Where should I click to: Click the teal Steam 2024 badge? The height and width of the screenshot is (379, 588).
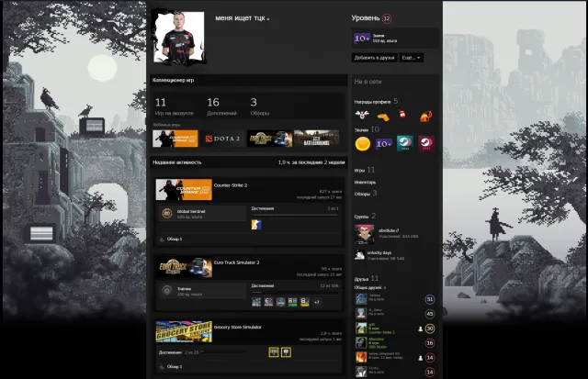pos(405,143)
